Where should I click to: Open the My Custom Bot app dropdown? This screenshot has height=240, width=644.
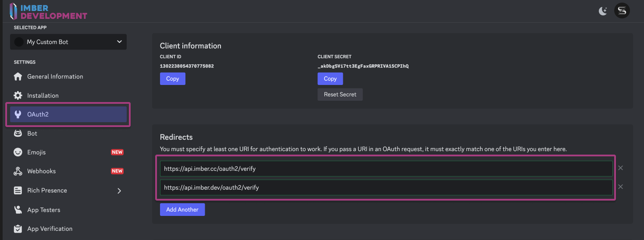pyautogui.click(x=68, y=42)
